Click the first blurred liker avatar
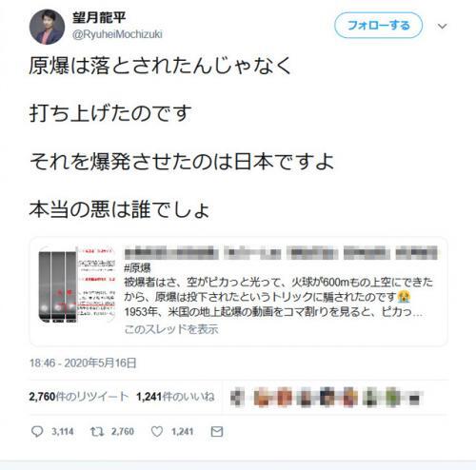The image size is (476, 470). [238, 398]
